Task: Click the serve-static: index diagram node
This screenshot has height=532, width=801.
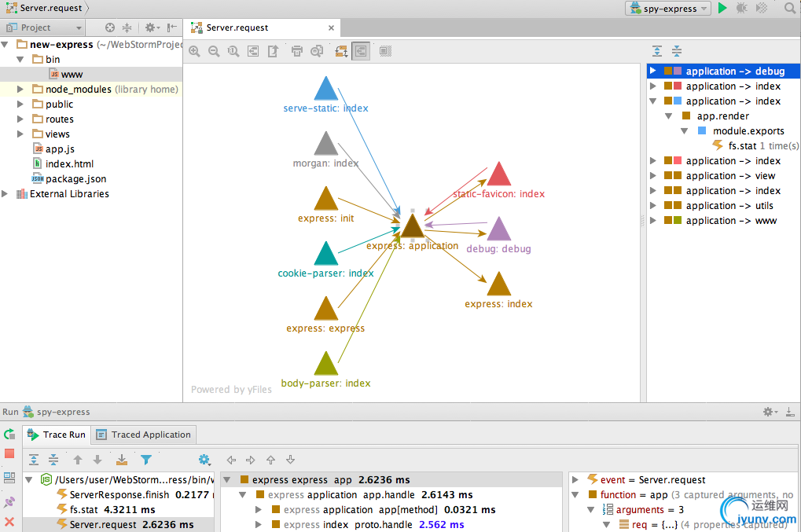Action: [326, 88]
